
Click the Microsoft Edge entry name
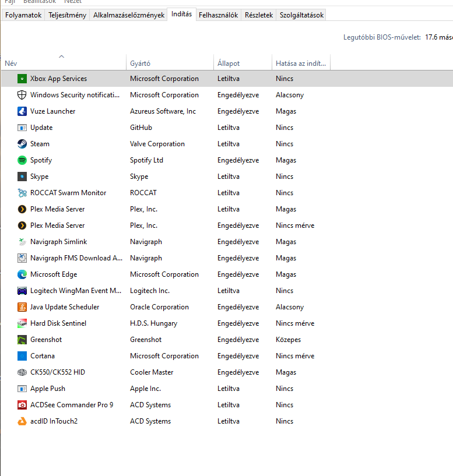pos(54,274)
